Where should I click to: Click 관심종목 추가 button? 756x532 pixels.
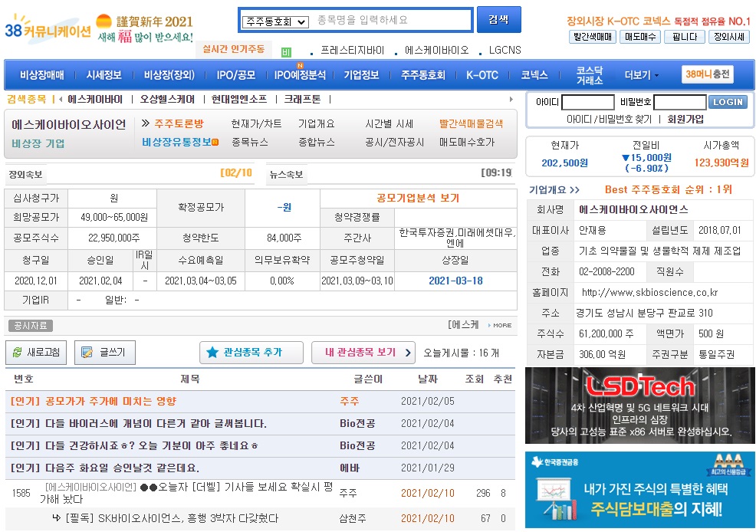[x=251, y=353]
